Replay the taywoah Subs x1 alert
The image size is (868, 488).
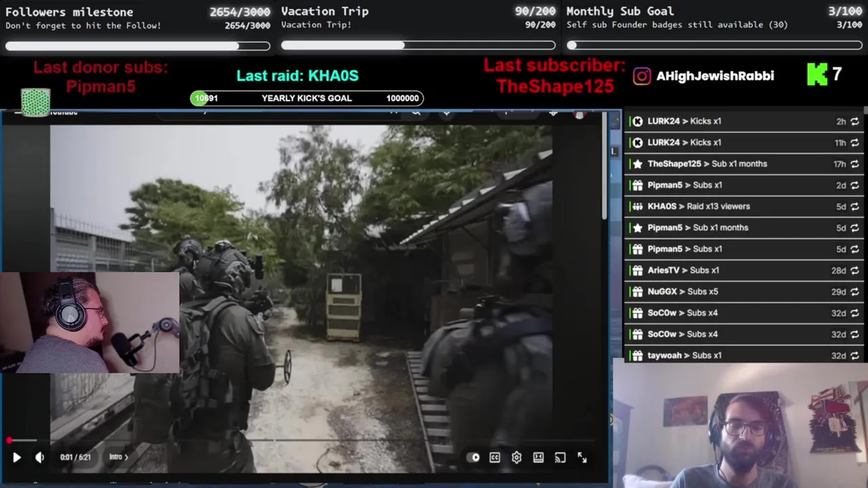coord(854,355)
